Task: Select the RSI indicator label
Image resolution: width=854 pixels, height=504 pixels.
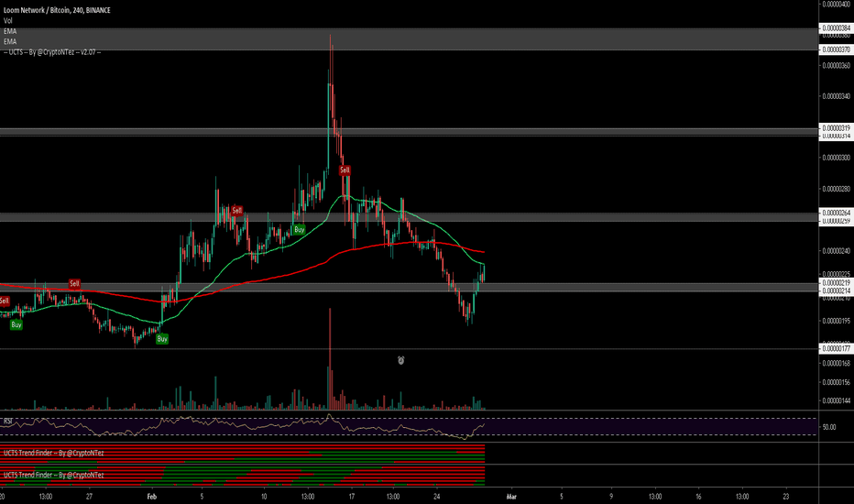Action: coord(7,421)
